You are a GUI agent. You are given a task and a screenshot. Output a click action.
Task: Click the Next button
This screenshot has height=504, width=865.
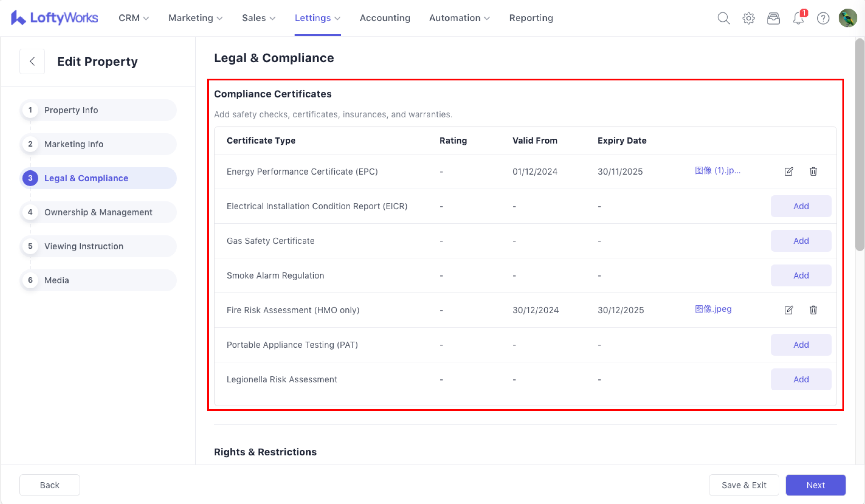click(815, 485)
